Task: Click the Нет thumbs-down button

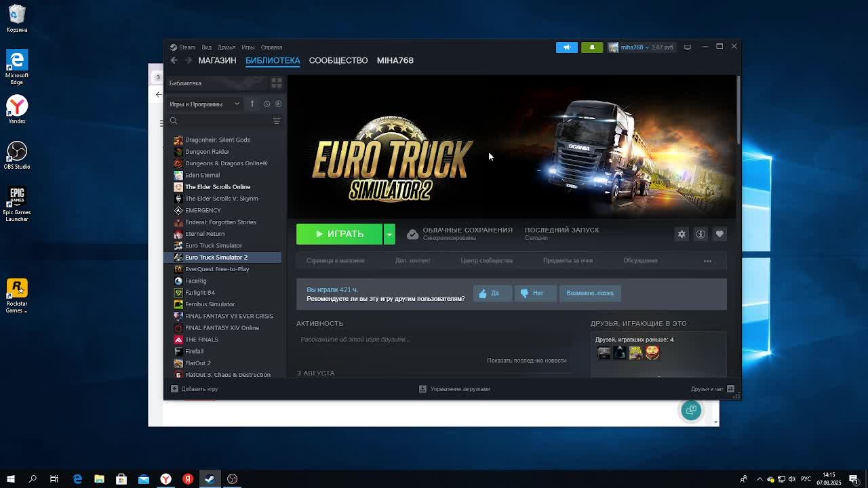Action: click(534, 293)
